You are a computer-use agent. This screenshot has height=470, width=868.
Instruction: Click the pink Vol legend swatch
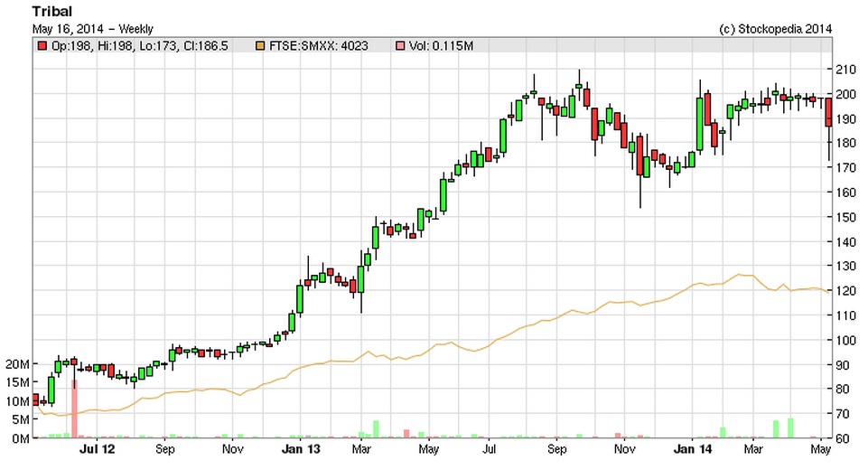[400, 46]
